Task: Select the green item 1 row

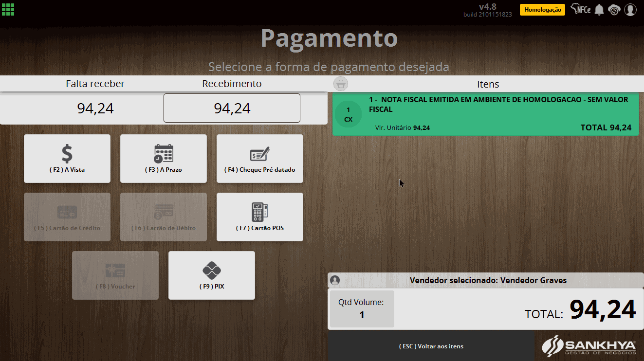Action: [x=485, y=114]
